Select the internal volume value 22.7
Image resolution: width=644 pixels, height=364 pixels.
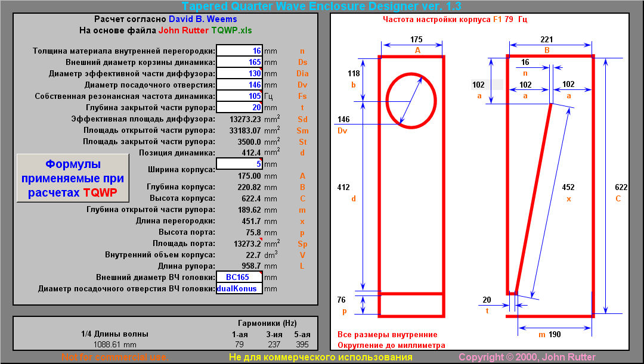pyautogui.click(x=253, y=255)
